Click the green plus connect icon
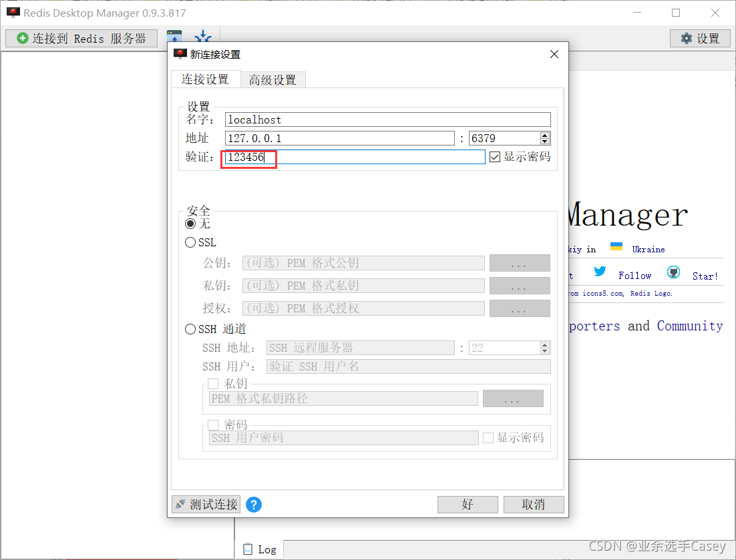The height and width of the screenshot is (560, 736). (x=22, y=38)
